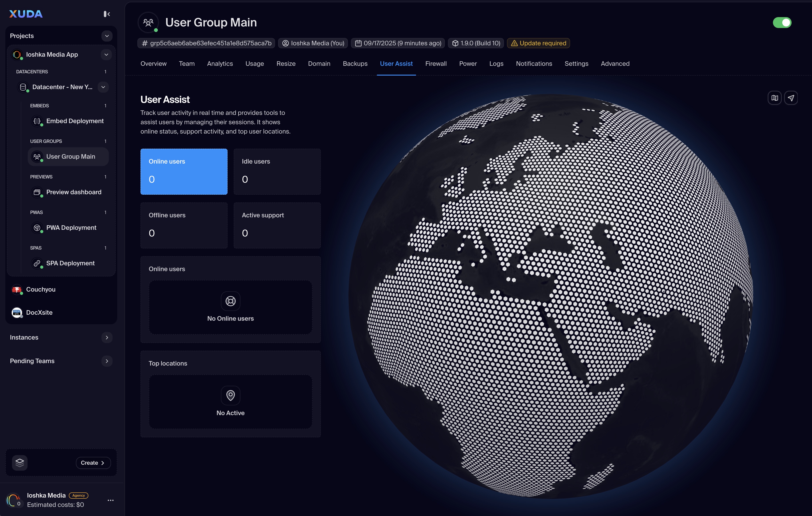Click the Update required badge

pos(539,43)
